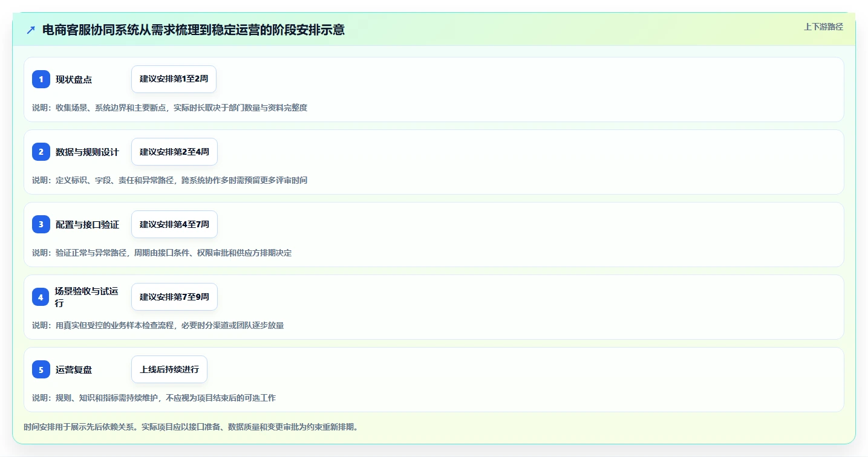The height and width of the screenshot is (457, 868).
Task: Click the step 3 number badge
Action: pos(41,224)
